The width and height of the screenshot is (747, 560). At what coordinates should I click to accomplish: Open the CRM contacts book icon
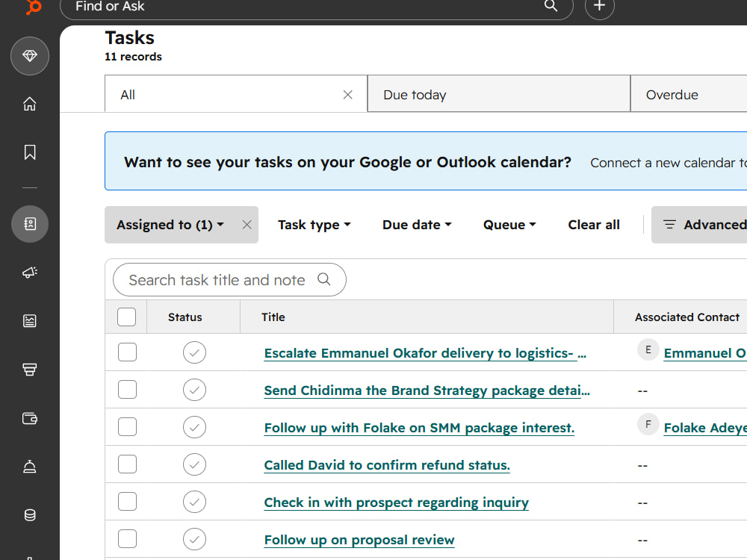click(30, 224)
